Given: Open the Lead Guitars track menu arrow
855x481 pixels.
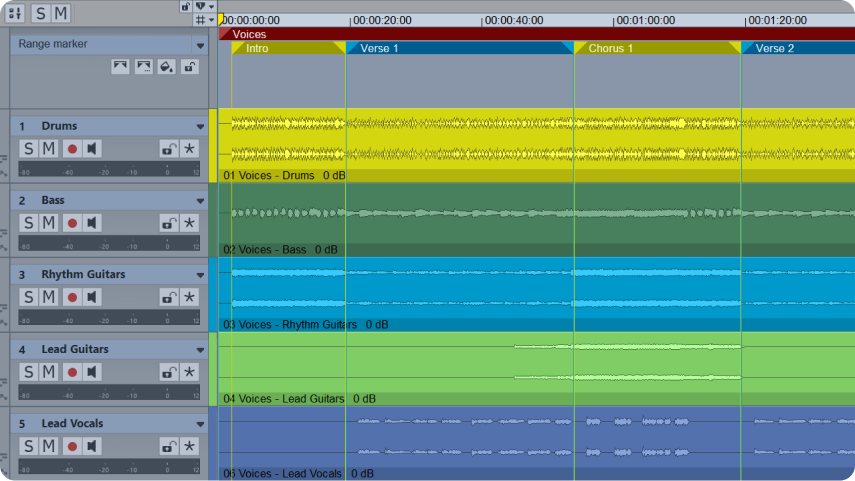Looking at the screenshot, I should click(200, 350).
